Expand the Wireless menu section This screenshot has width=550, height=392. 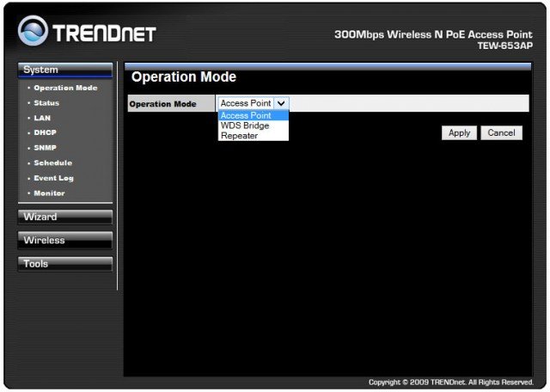64,241
